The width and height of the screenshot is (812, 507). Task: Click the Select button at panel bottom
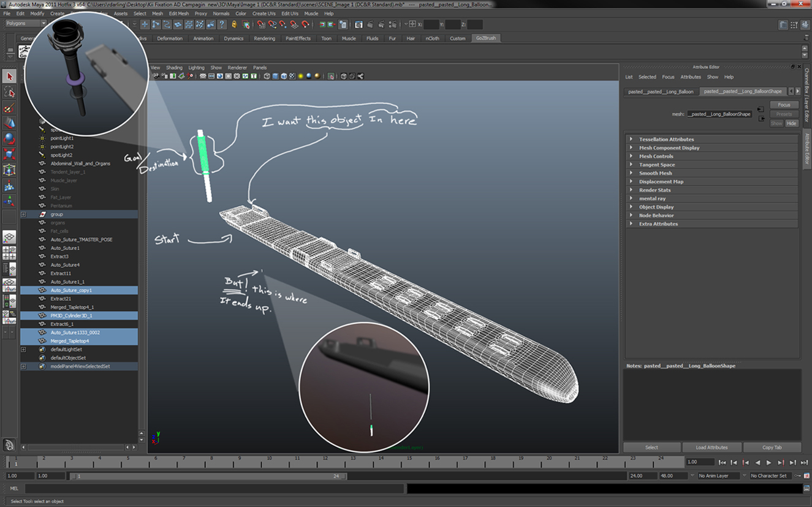tap(651, 448)
